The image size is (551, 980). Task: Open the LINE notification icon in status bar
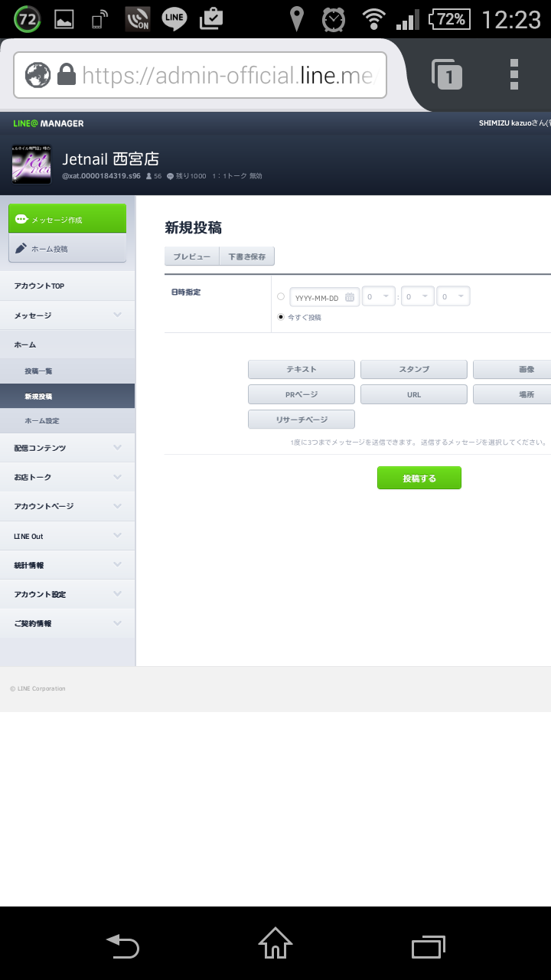174,19
